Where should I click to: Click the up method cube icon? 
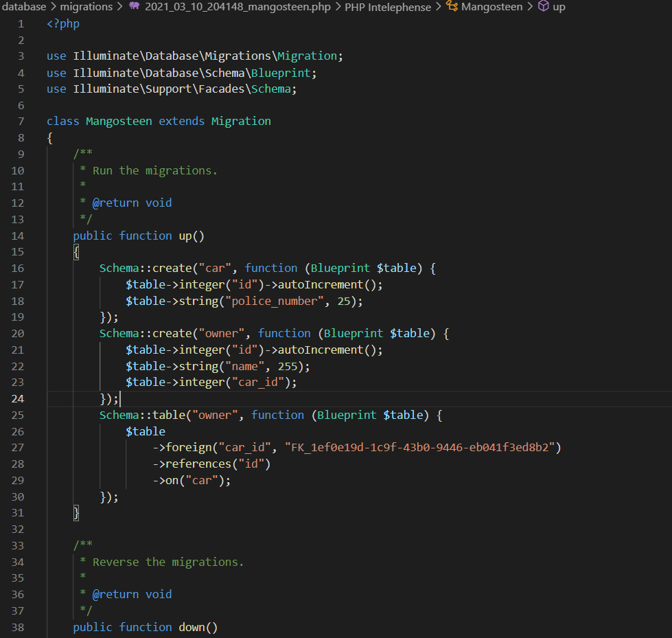[x=543, y=6]
